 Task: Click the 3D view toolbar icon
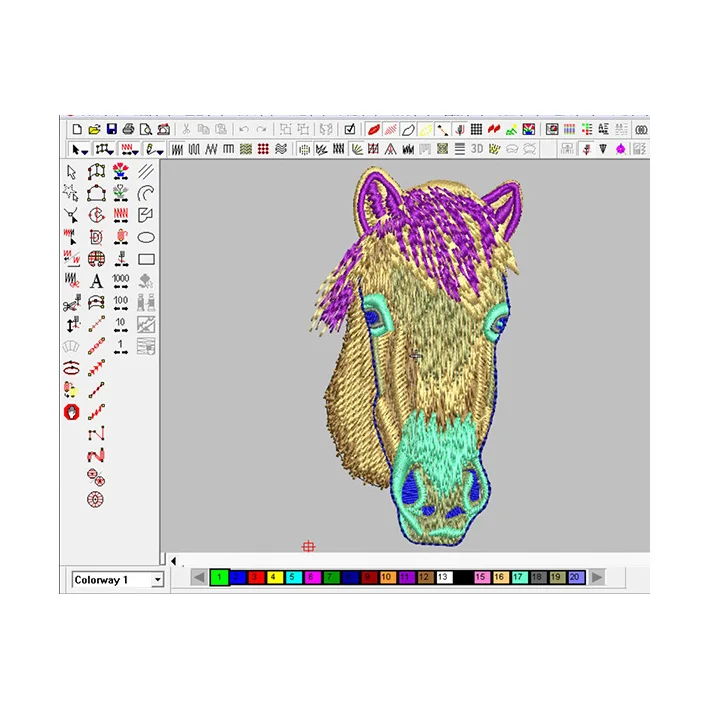(x=477, y=149)
